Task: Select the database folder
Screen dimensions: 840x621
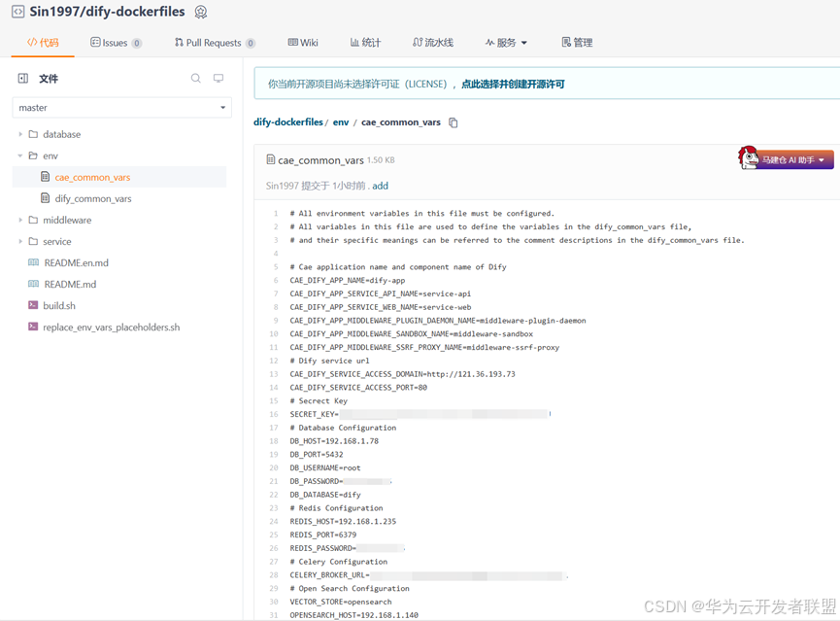Action: (x=61, y=134)
